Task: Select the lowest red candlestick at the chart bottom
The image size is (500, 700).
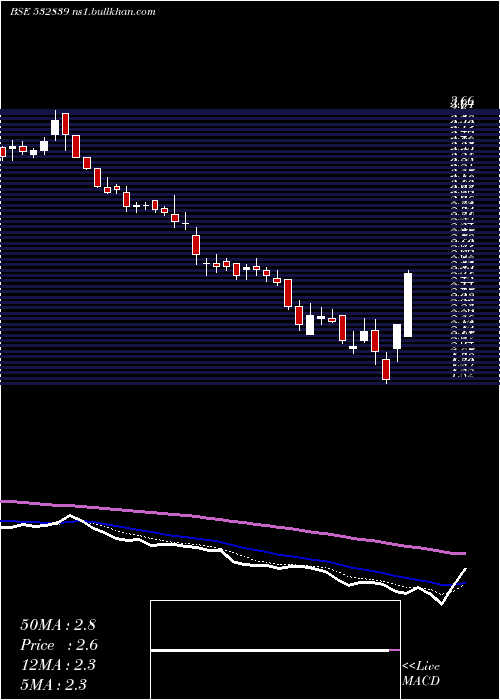Action: point(386,369)
